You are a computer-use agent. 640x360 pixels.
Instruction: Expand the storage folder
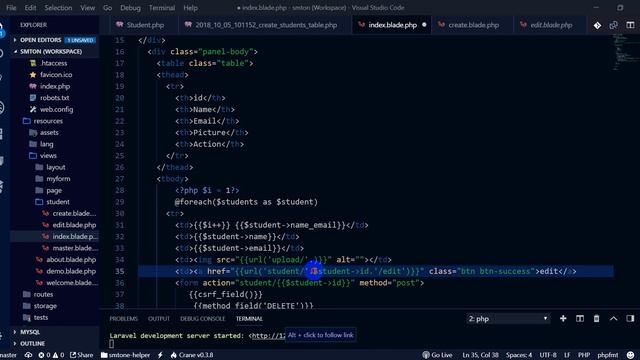[x=45, y=306]
